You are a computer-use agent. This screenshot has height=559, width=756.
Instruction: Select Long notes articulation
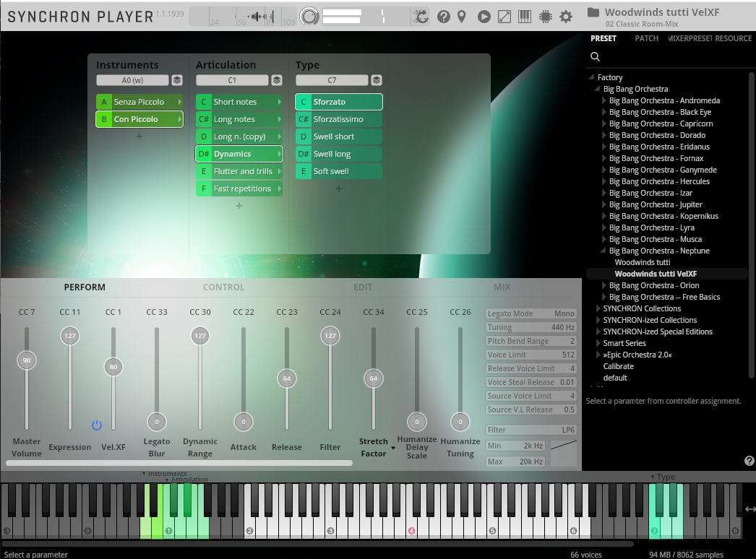click(239, 119)
